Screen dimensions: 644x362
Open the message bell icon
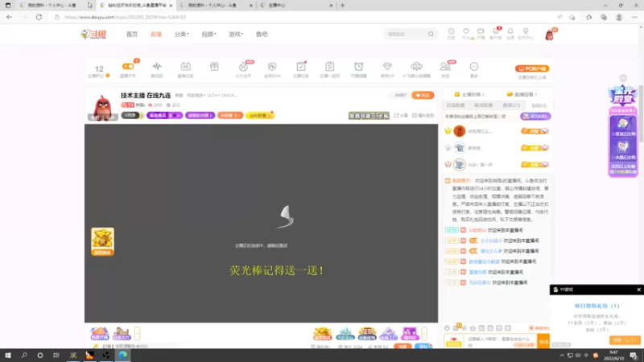(510, 33)
